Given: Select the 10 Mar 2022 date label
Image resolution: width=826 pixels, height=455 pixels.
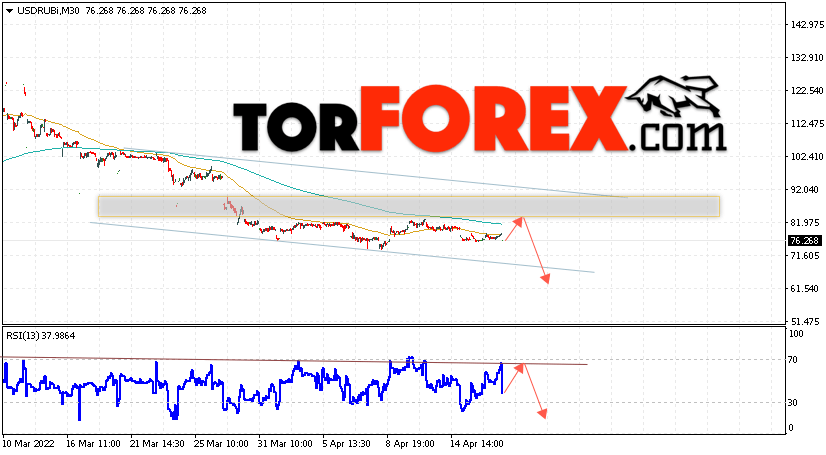Looking at the screenshot, I should click(x=28, y=444).
